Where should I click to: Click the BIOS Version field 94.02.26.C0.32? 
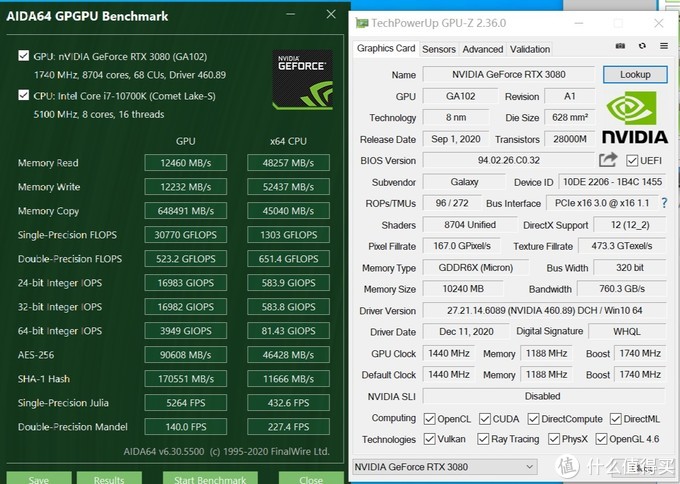click(x=509, y=160)
